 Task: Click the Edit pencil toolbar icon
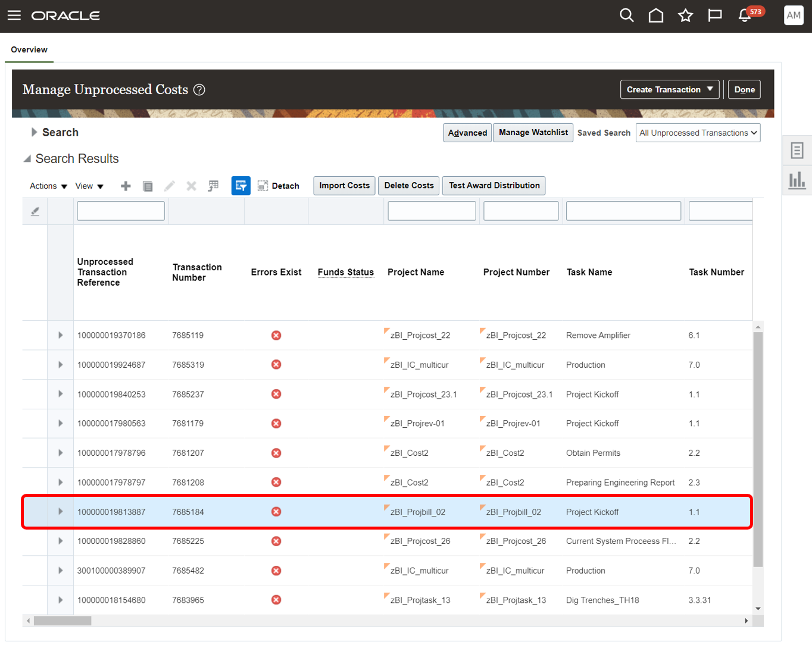point(170,186)
